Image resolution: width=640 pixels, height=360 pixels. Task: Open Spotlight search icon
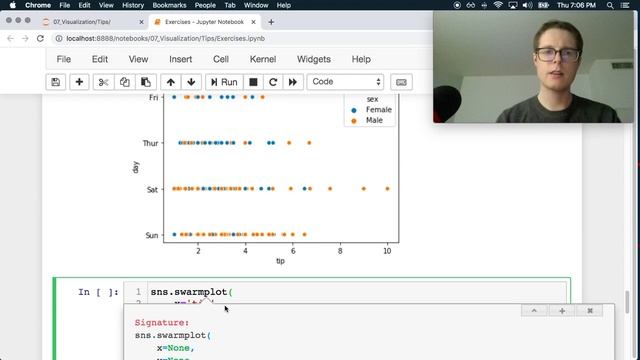(610, 5)
